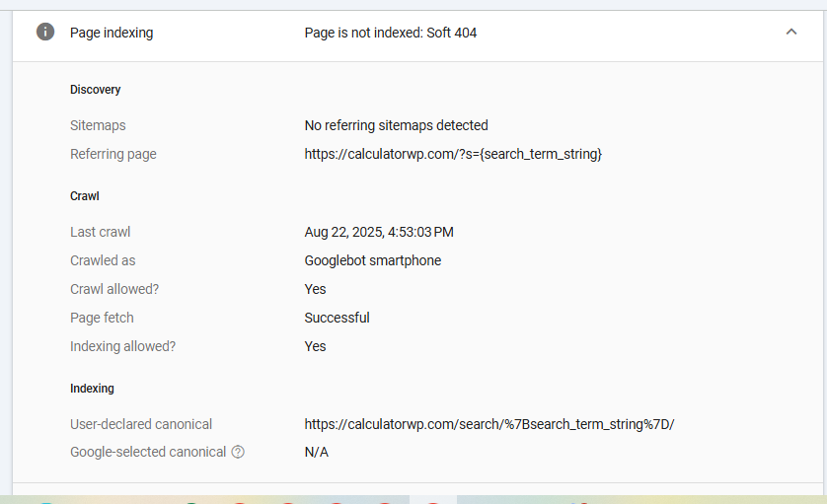Click the 'Successful' page fetch value
The image size is (827, 504).
pos(338,318)
